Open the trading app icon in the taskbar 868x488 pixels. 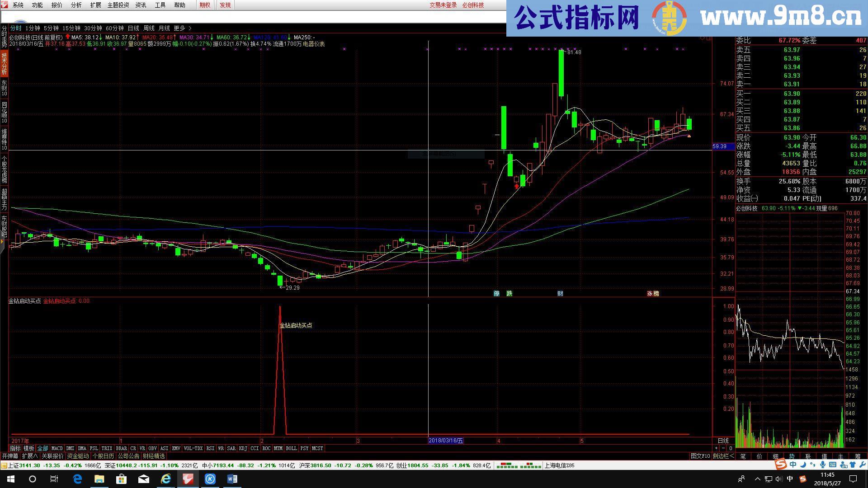pos(188,479)
